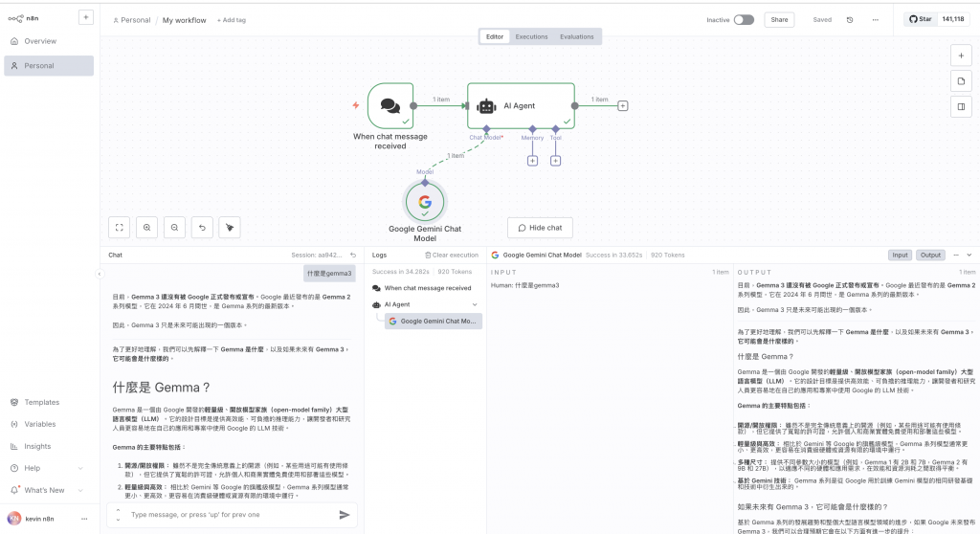This screenshot has width=980, height=534.
Task: Select Personal in the left sidebar
Action: pos(49,66)
